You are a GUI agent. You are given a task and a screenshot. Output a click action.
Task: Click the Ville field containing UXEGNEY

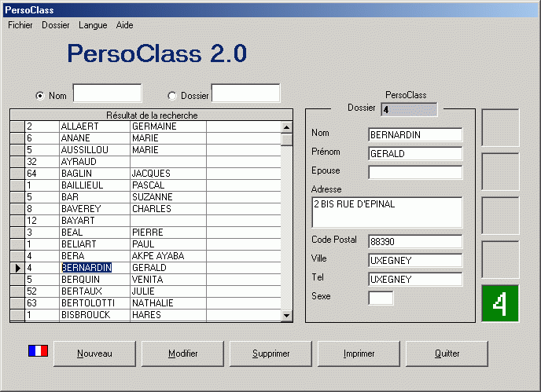(x=415, y=261)
